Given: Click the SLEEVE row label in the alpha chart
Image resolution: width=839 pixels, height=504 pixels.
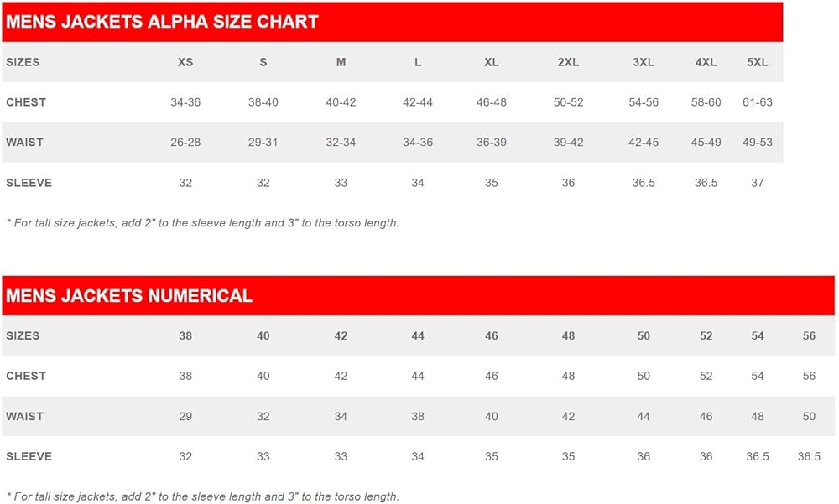Looking at the screenshot, I should 29,183.
